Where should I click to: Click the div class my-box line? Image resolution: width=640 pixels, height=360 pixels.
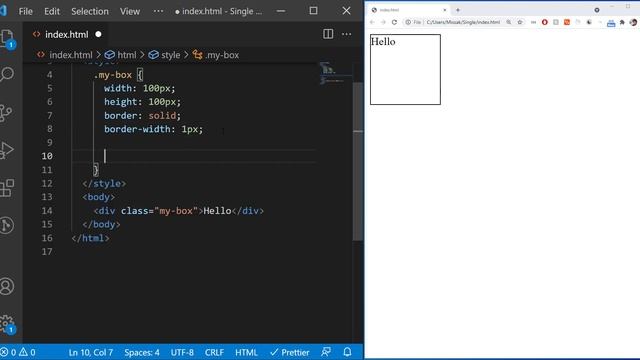pyautogui.click(x=179, y=211)
